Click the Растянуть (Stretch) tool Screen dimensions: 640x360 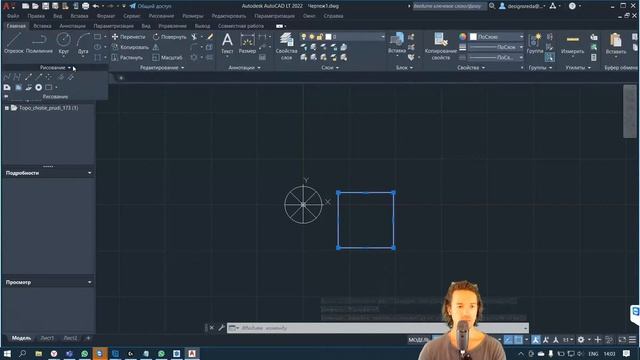pyautogui.click(x=127, y=58)
